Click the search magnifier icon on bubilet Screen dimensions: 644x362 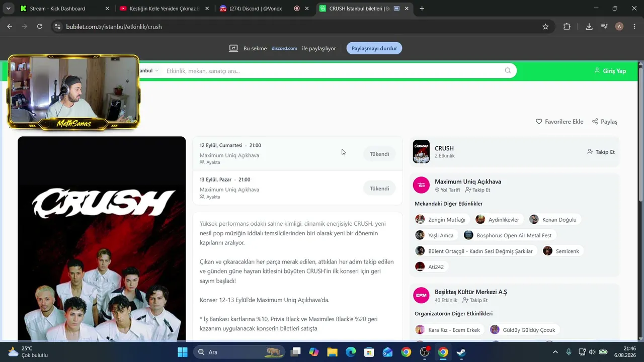click(508, 70)
